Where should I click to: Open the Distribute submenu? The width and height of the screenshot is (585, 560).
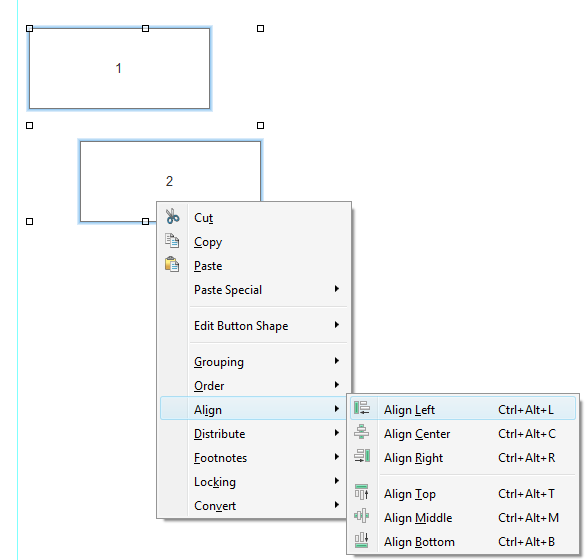[254, 434]
